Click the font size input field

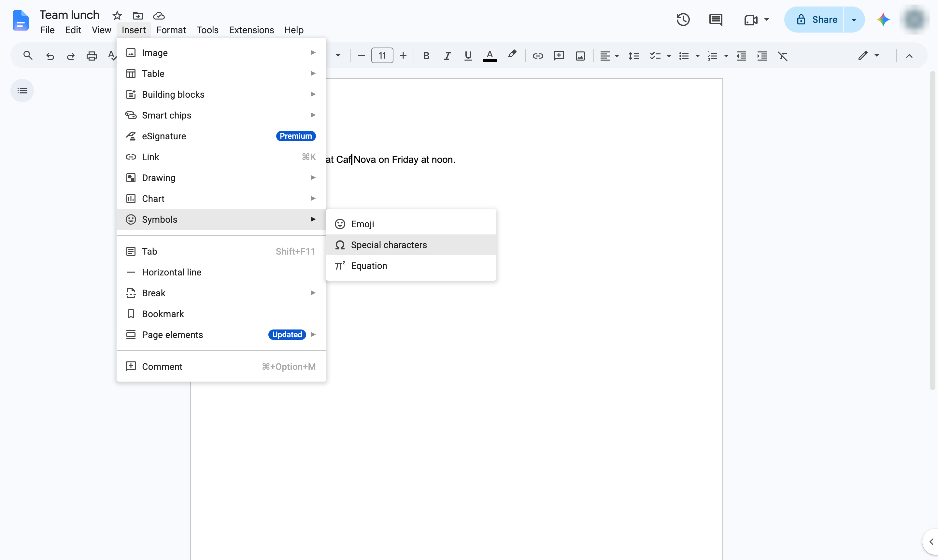382,56
